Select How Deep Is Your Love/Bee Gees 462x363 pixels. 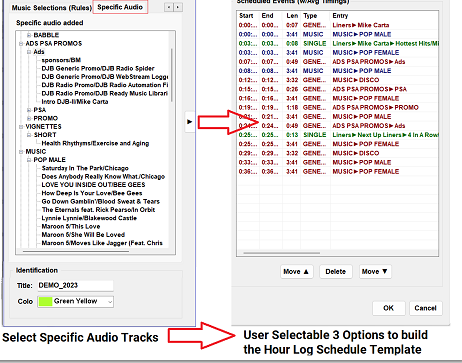[x=92, y=193]
